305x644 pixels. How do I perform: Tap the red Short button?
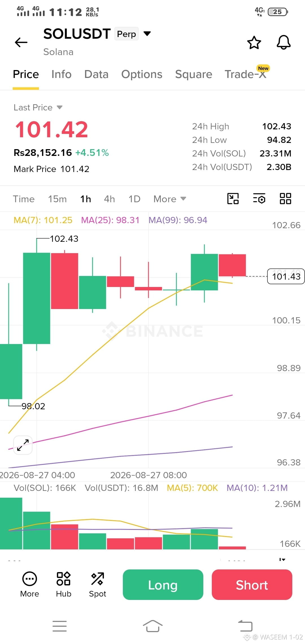(x=252, y=585)
